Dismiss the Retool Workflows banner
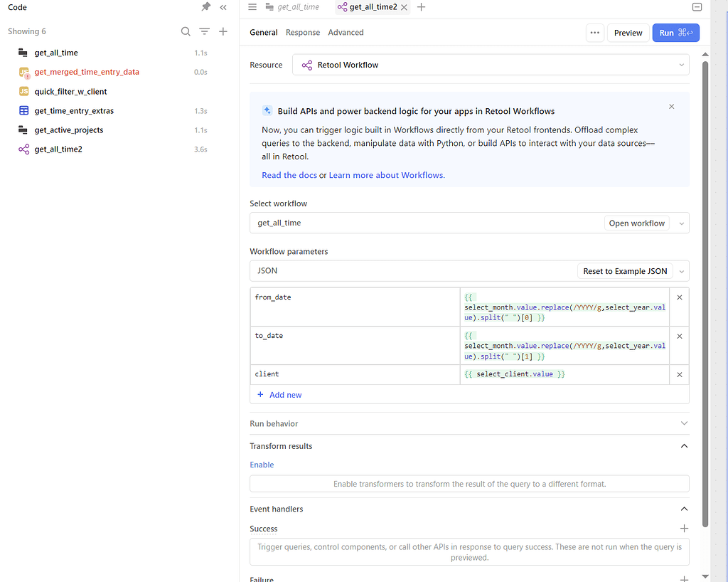728x582 pixels. pos(671,106)
